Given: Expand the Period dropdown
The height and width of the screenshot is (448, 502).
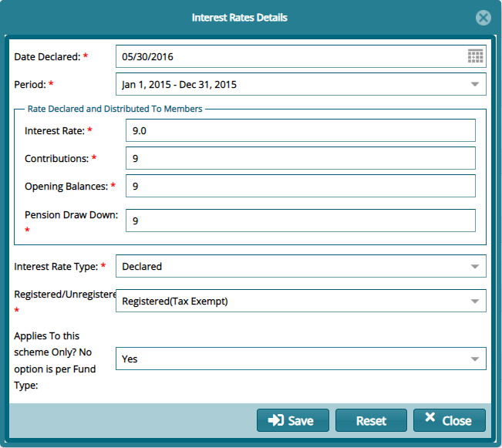Looking at the screenshot, I should click(475, 84).
